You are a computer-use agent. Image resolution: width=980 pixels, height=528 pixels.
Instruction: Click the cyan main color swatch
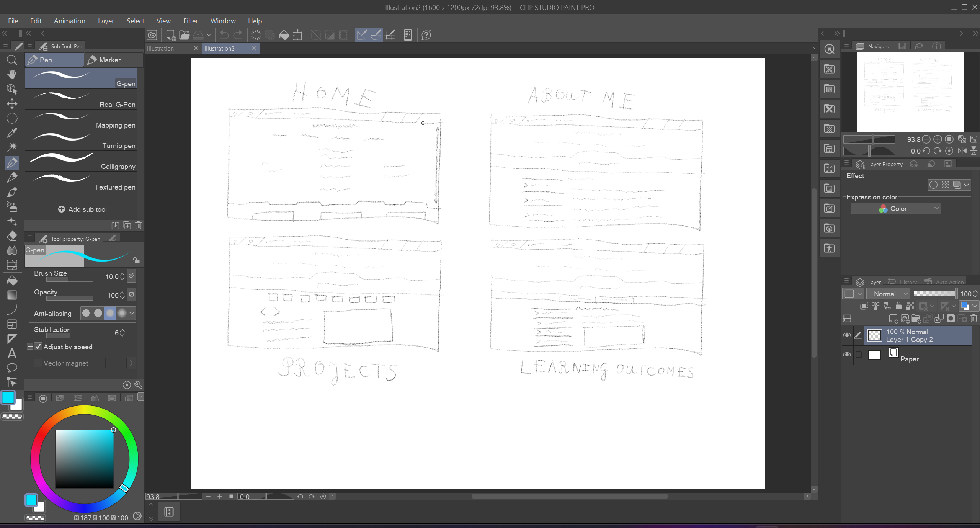pos(8,397)
